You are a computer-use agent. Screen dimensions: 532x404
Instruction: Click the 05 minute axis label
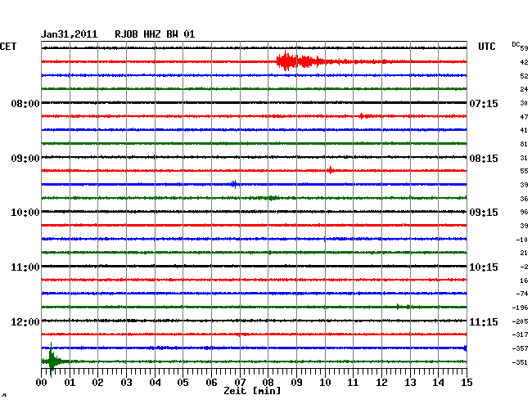[x=183, y=383]
